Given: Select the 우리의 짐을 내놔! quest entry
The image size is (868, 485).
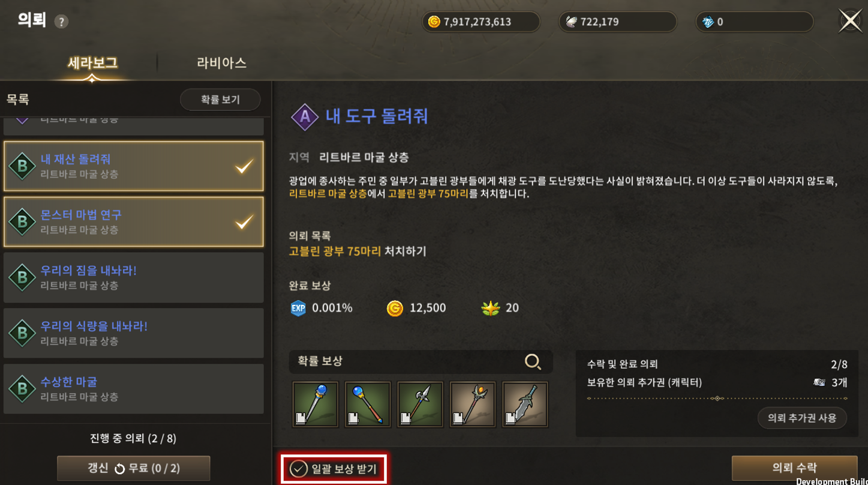Looking at the screenshot, I should [134, 277].
